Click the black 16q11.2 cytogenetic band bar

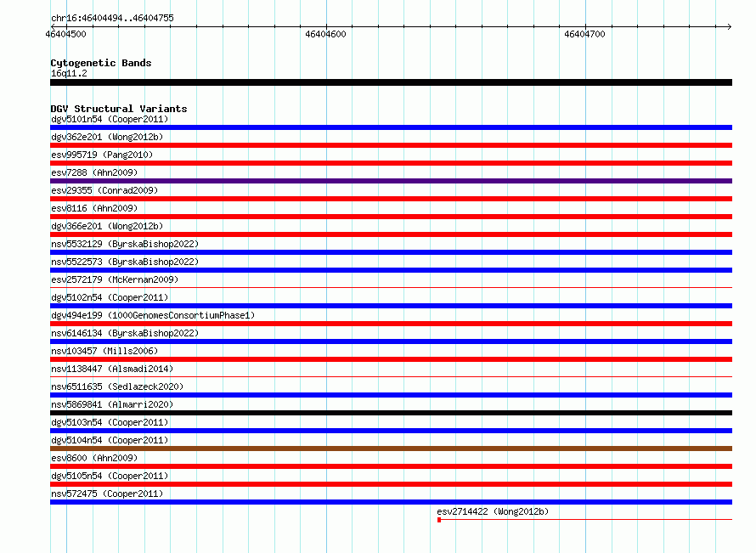coord(391,82)
